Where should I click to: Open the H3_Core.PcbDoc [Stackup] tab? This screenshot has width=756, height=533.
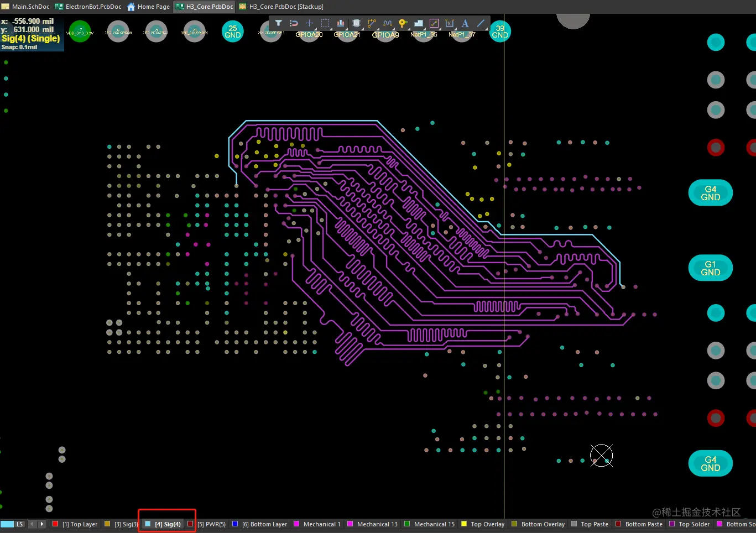click(281, 7)
